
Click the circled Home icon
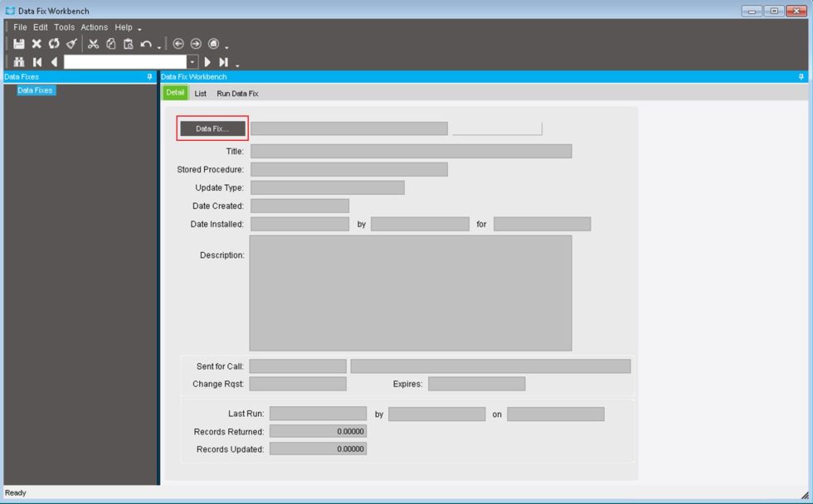pos(214,44)
